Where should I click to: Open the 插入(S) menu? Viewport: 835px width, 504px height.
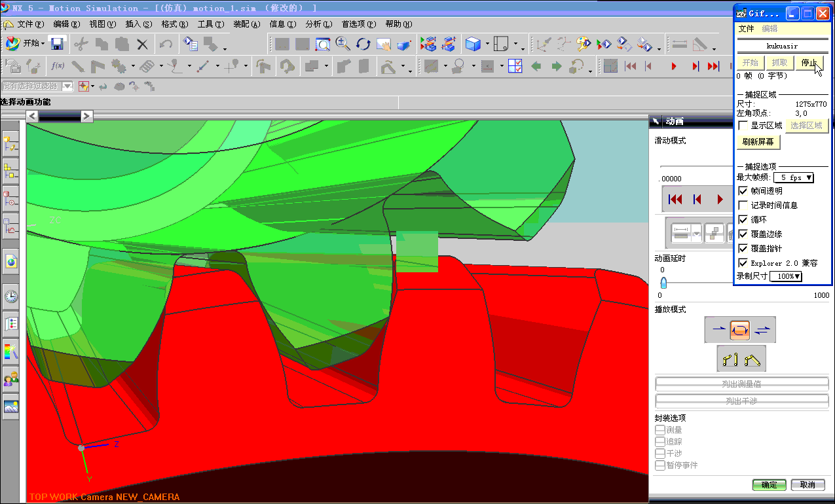[x=139, y=24]
